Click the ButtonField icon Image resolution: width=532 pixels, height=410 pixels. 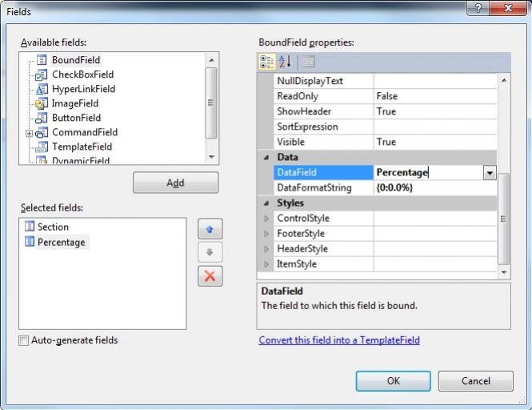point(42,118)
